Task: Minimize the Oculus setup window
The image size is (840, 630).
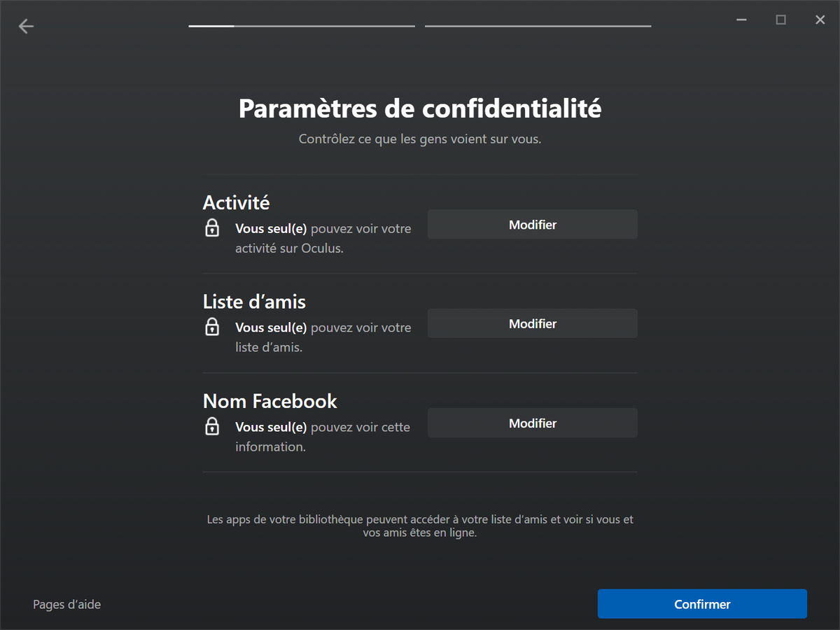Action: point(741,20)
